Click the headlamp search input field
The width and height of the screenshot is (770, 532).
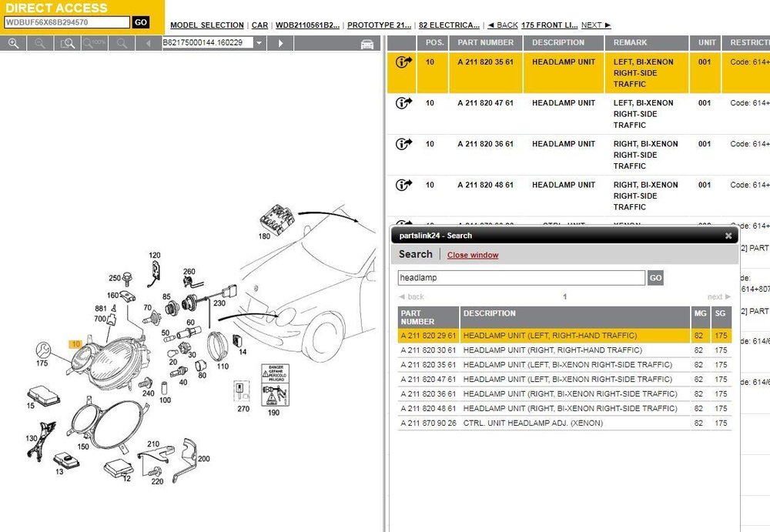coord(521,277)
